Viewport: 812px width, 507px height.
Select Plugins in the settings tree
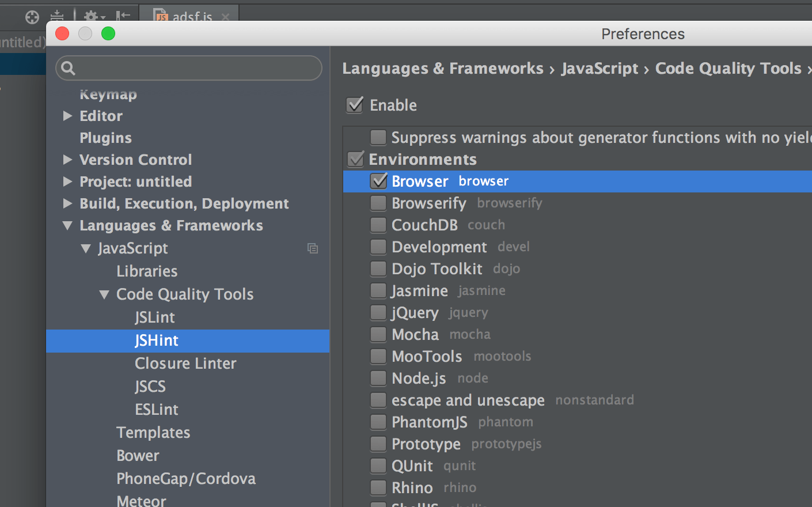(106, 138)
